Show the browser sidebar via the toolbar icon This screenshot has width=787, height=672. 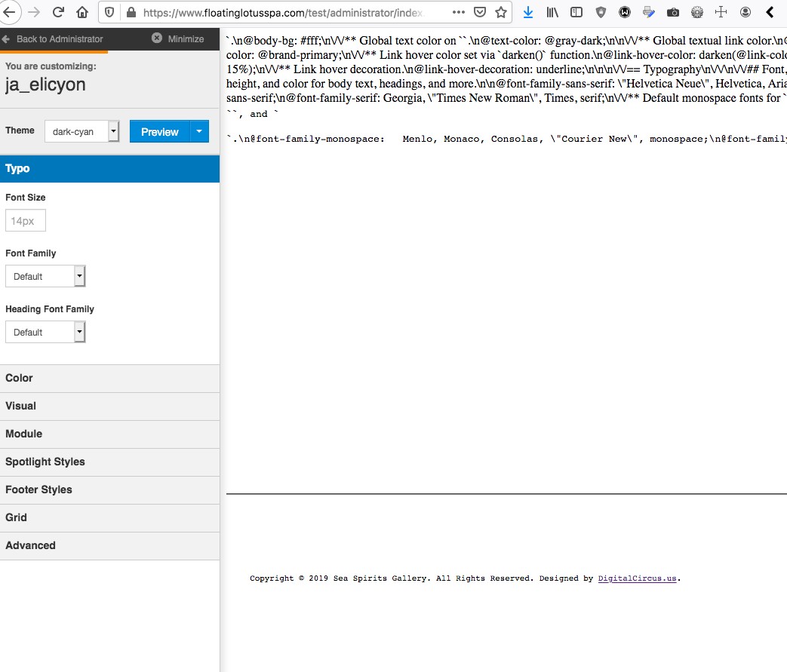(576, 12)
